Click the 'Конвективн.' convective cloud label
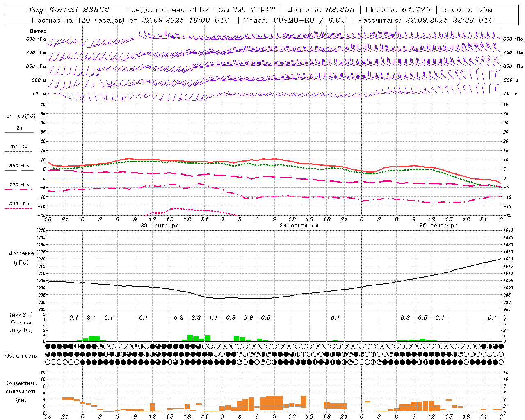This screenshot has width=525, height=420. coord(21,383)
